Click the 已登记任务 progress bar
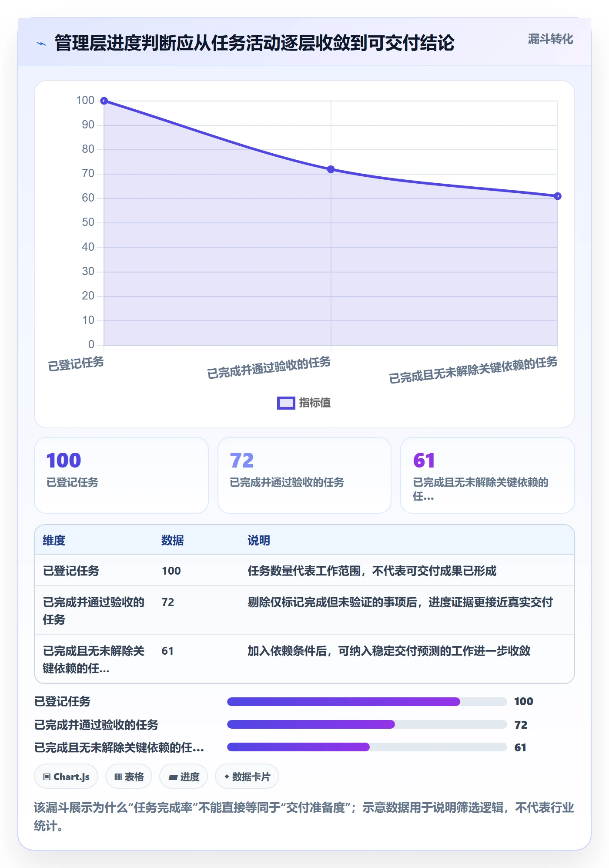This screenshot has height=868, width=609. [x=367, y=701]
